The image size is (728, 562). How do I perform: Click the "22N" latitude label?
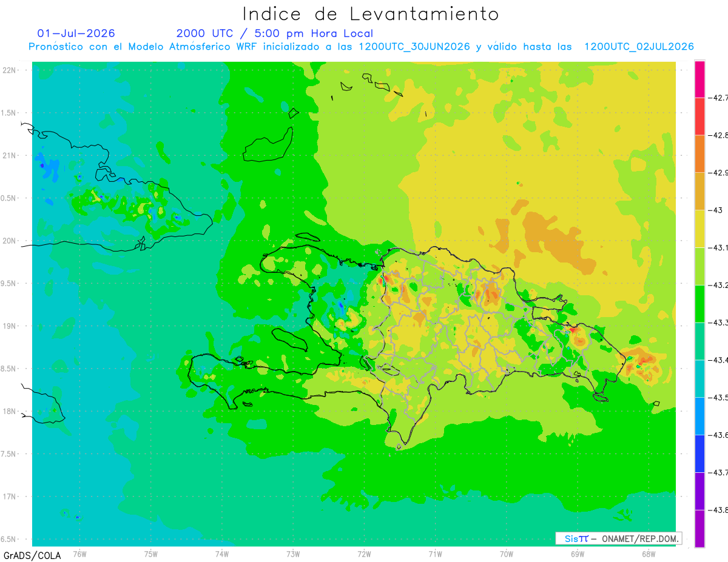point(10,70)
